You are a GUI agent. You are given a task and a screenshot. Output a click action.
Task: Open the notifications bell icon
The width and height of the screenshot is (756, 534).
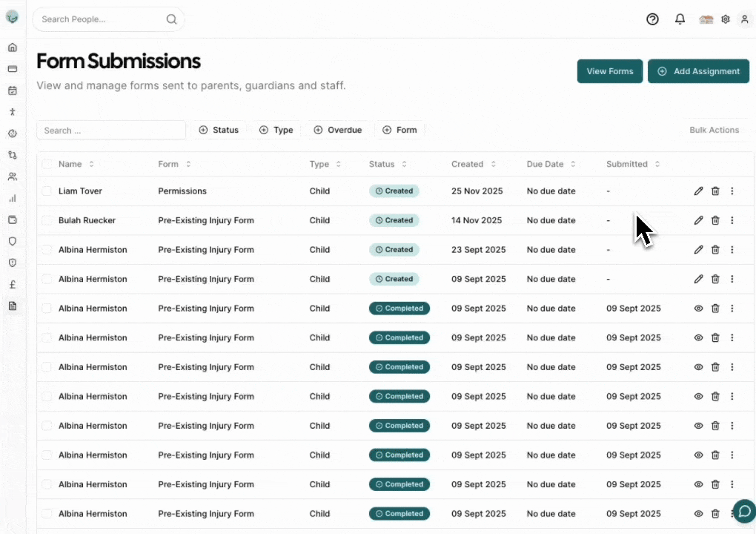click(x=680, y=19)
